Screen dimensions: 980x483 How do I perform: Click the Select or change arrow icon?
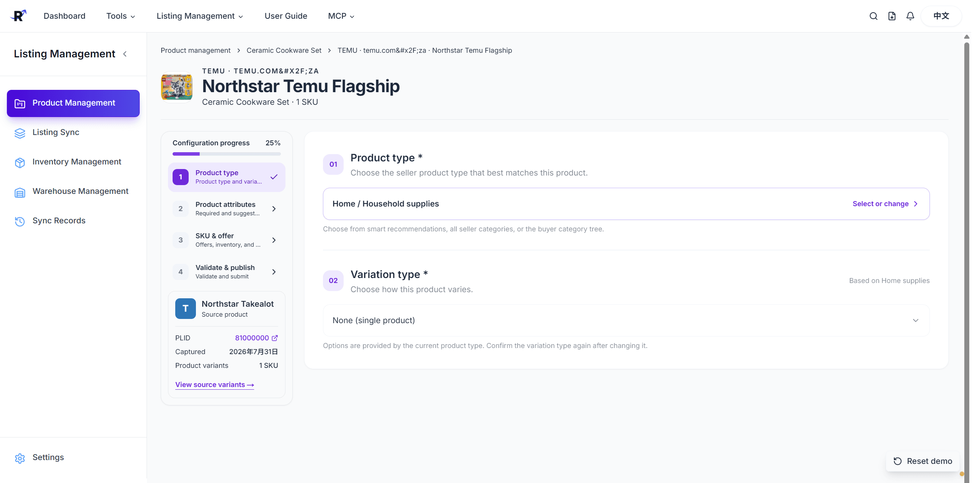(916, 204)
